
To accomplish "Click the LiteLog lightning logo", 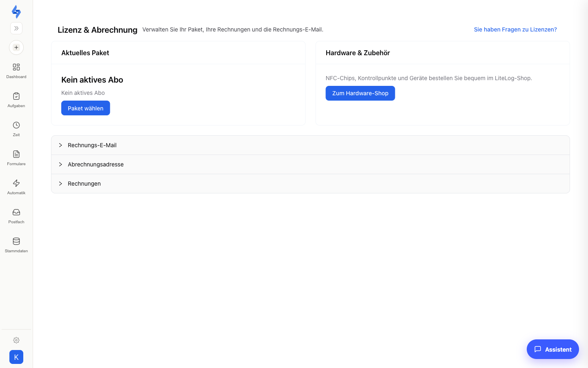I will (x=16, y=11).
